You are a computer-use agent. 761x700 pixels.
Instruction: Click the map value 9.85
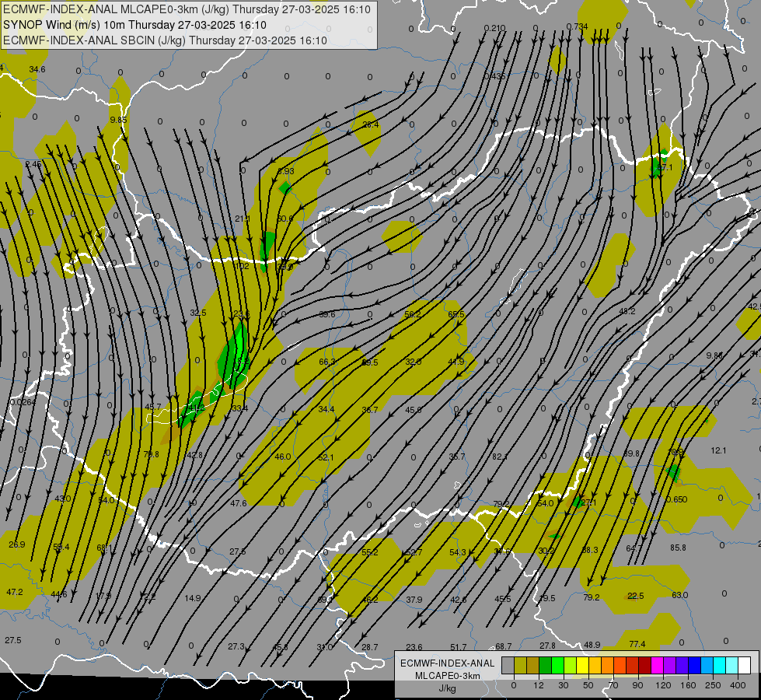coord(118,120)
